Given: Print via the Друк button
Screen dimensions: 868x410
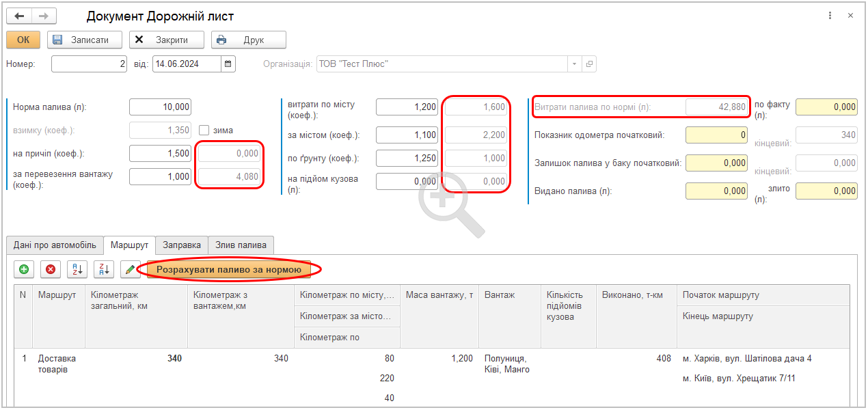Looking at the screenshot, I should [x=249, y=40].
